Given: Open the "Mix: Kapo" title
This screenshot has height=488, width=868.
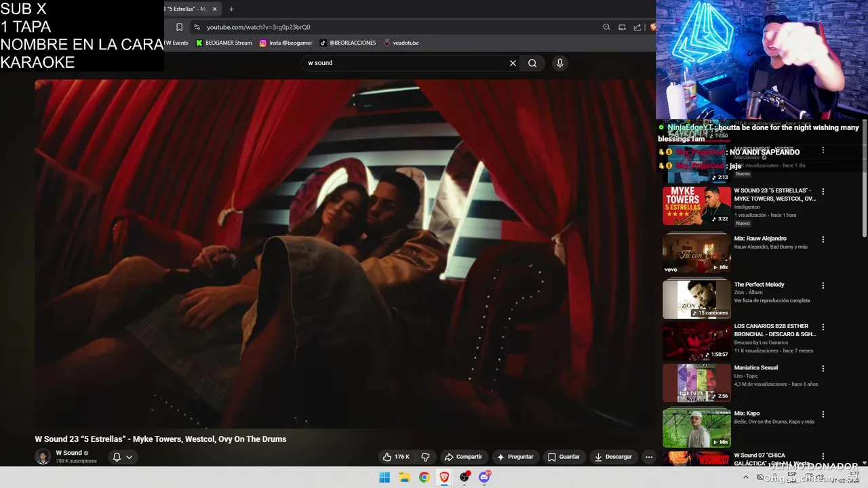Looking at the screenshot, I should [747, 413].
